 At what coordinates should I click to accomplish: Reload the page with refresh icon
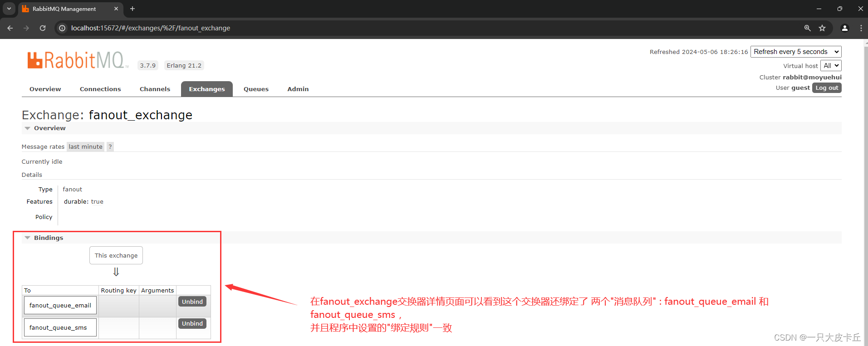pyautogui.click(x=43, y=28)
